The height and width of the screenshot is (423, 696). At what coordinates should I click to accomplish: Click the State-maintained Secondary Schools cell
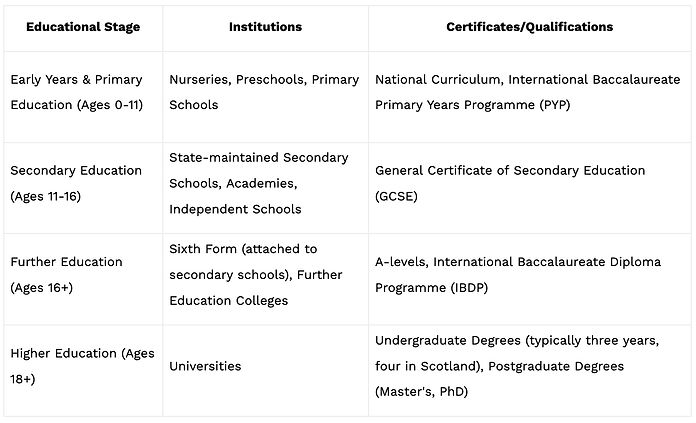tap(259, 183)
